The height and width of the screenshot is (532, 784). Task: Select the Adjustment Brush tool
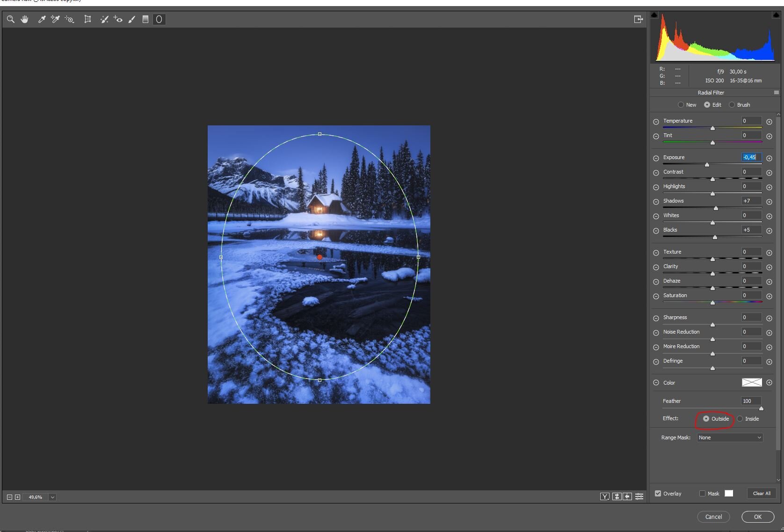pos(132,19)
